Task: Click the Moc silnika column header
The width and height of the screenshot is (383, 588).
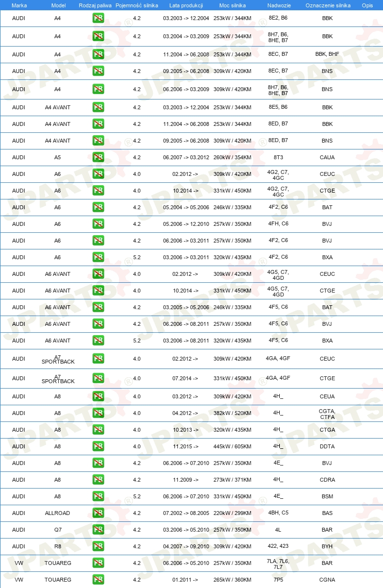Action: coord(232,5)
